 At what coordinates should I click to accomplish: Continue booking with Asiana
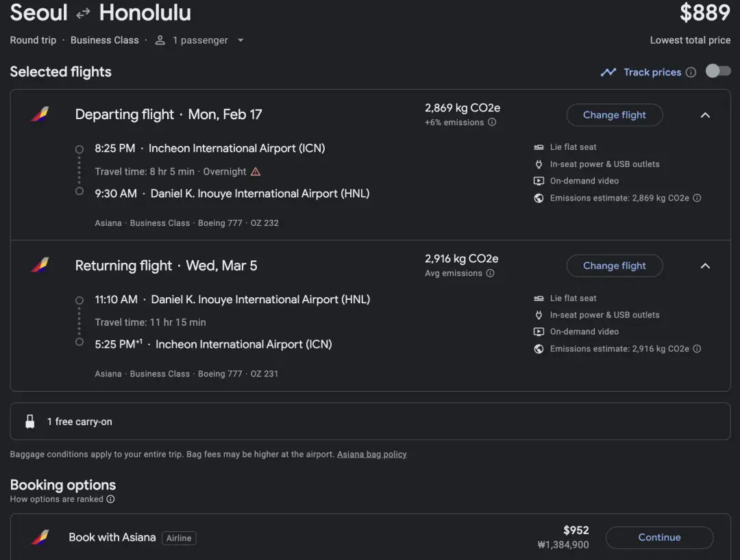point(659,537)
